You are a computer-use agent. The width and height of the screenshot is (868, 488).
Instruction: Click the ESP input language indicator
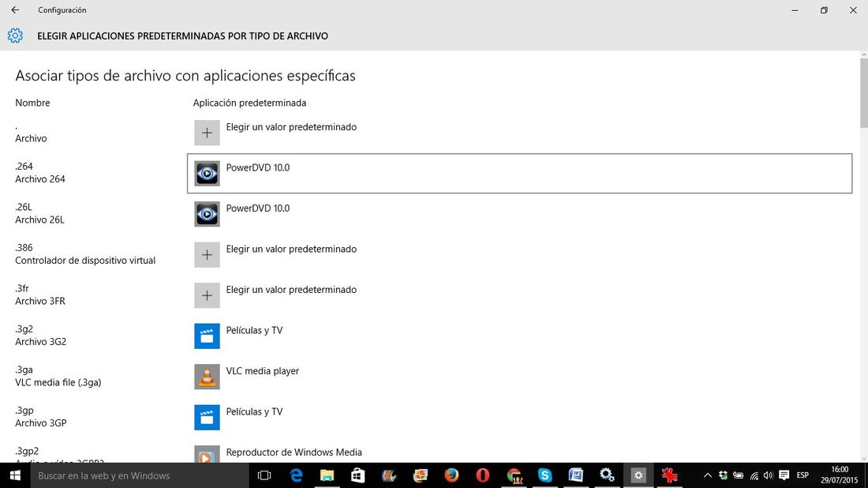803,475
